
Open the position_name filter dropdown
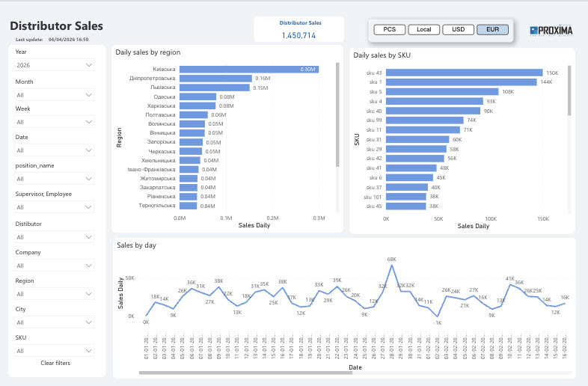(55, 179)
